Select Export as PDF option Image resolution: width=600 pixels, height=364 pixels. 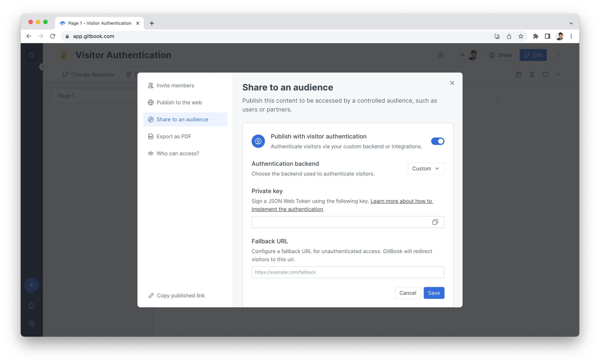[174, 136]
